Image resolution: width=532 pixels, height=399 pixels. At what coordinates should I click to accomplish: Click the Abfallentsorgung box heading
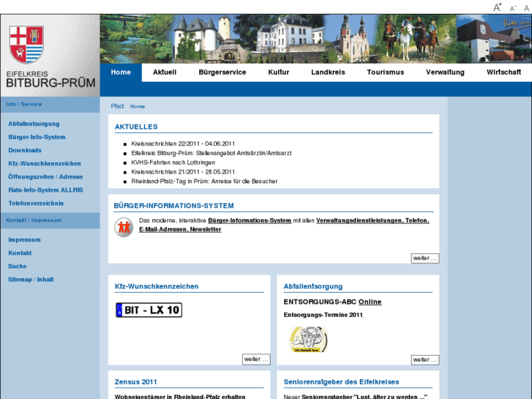pyautogui.click(x=312, y=286)
